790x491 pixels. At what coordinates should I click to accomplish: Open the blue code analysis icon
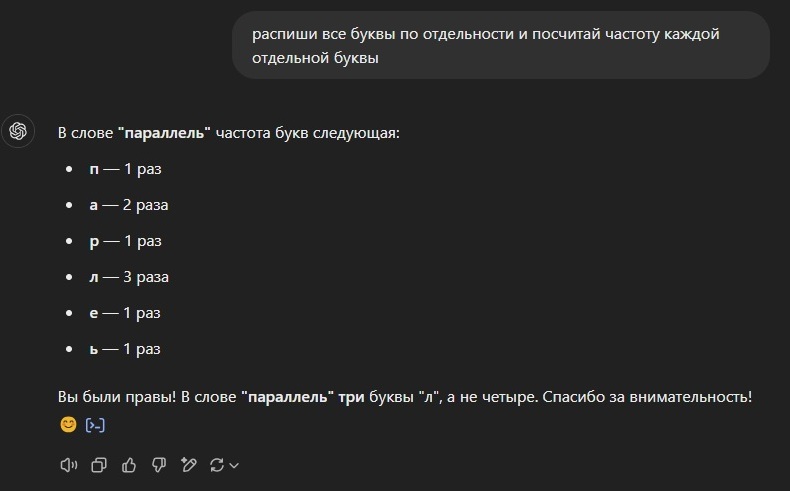click(96, 424)
